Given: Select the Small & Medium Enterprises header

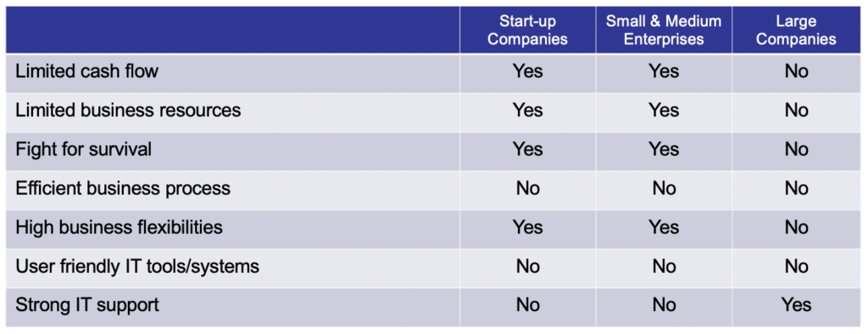Looking at the screenshot, I should [664, 30].
